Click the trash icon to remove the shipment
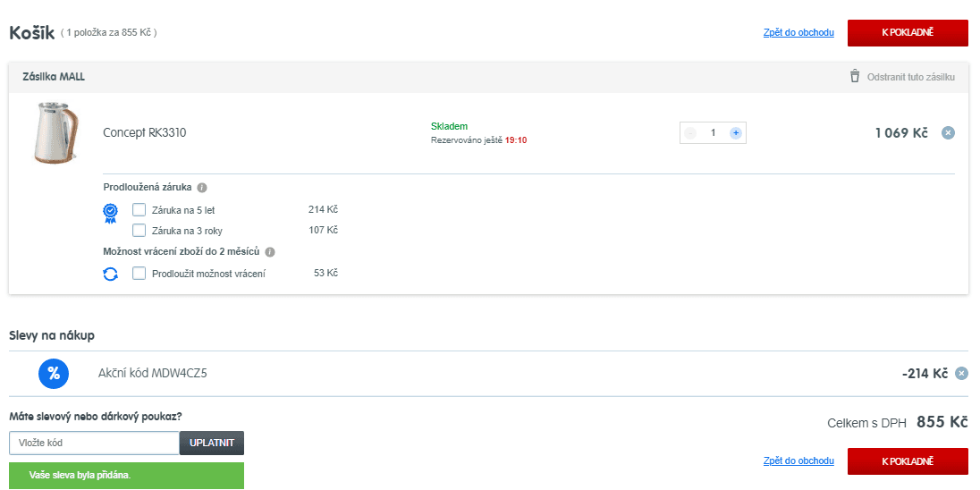Viewport: 980px width, 490px height. 855,76
